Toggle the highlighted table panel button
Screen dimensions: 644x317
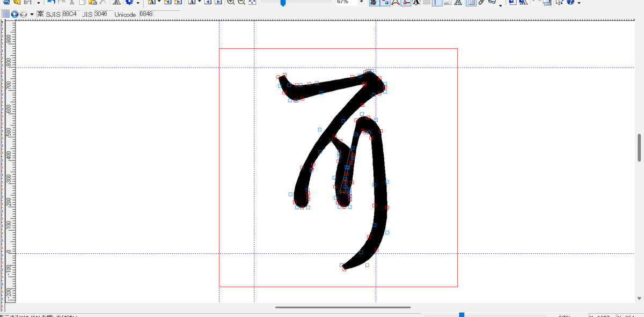tap(471, 2)
